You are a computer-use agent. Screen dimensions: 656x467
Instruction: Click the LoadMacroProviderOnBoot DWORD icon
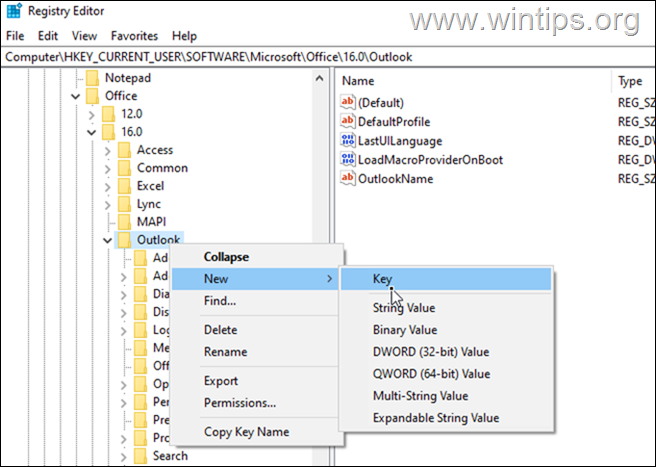[x=348, y=159]
